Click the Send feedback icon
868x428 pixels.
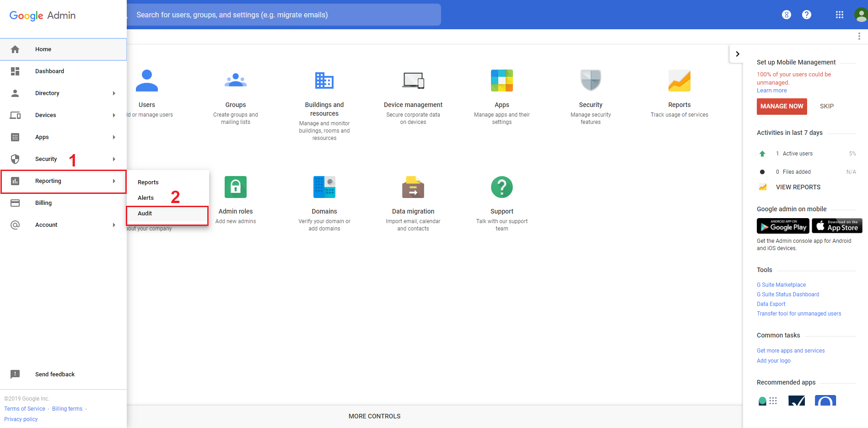pos(15,374)
